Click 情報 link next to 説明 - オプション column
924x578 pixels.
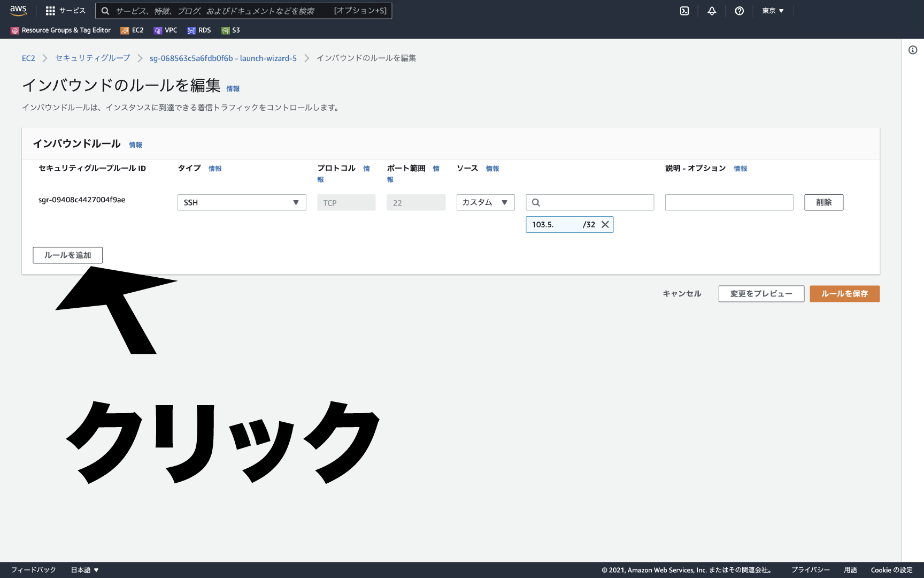tap(741, 169)
